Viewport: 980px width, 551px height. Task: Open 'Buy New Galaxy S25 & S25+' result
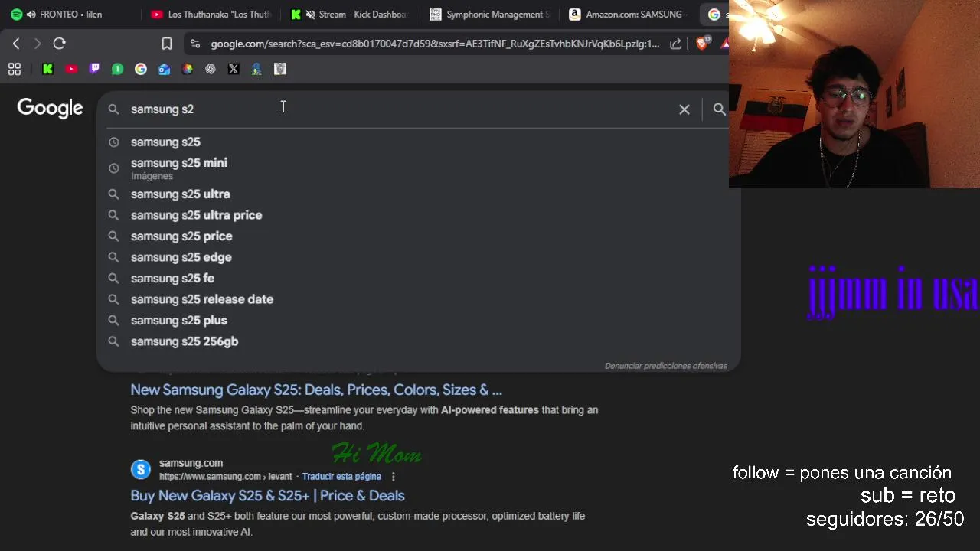tap(267, 495)
